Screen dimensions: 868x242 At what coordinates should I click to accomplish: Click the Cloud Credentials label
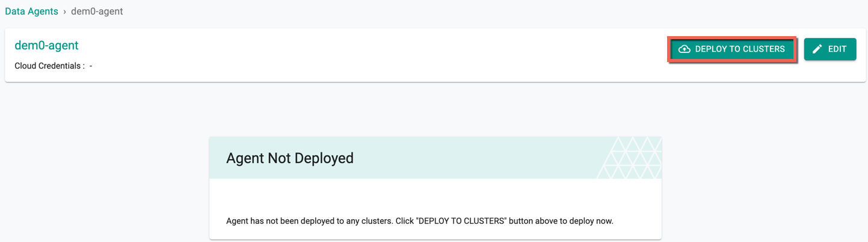click(49, 66)
